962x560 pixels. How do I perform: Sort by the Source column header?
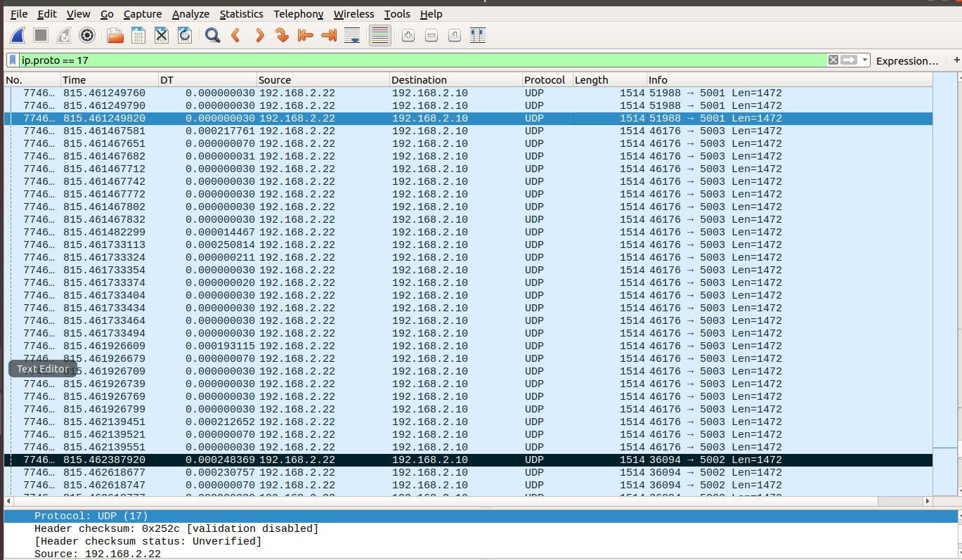click(x=323, y=80)
